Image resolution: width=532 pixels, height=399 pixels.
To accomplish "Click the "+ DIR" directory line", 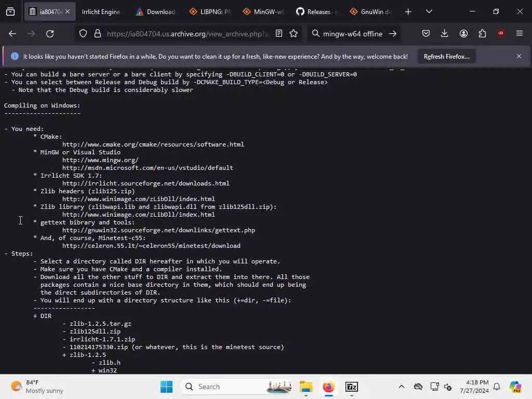I will click(43, 316).
